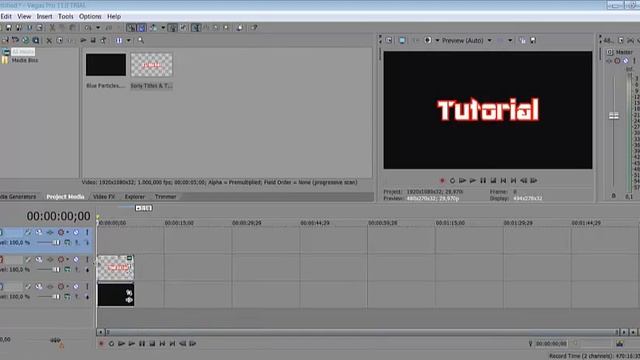Click the Project Media Views icon

(x=119, y=40)
